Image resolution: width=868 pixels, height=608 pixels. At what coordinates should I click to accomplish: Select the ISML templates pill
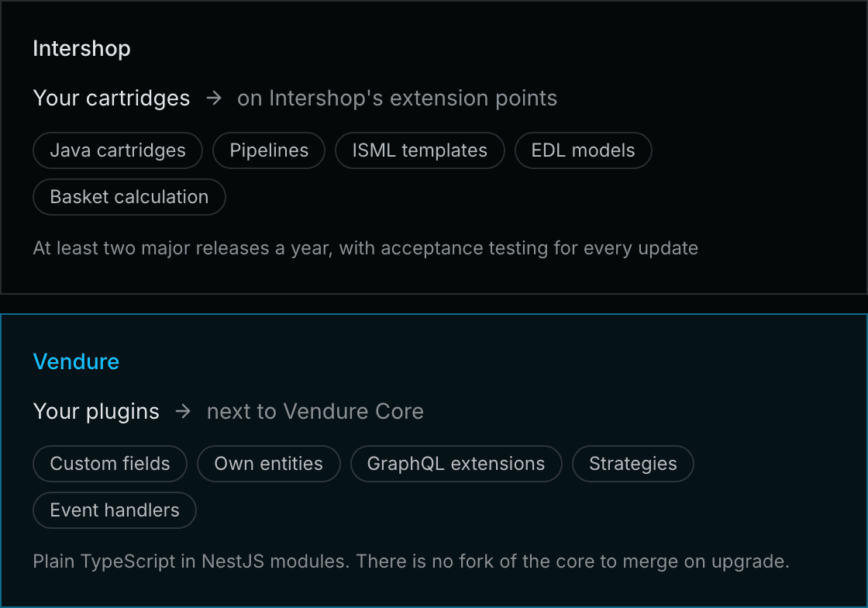419,150
